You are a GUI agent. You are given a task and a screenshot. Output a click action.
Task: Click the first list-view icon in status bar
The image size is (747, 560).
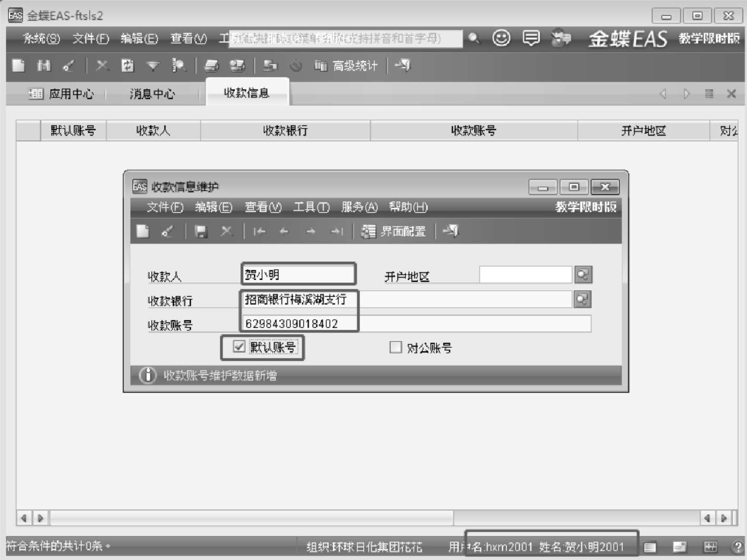(650, 547)
